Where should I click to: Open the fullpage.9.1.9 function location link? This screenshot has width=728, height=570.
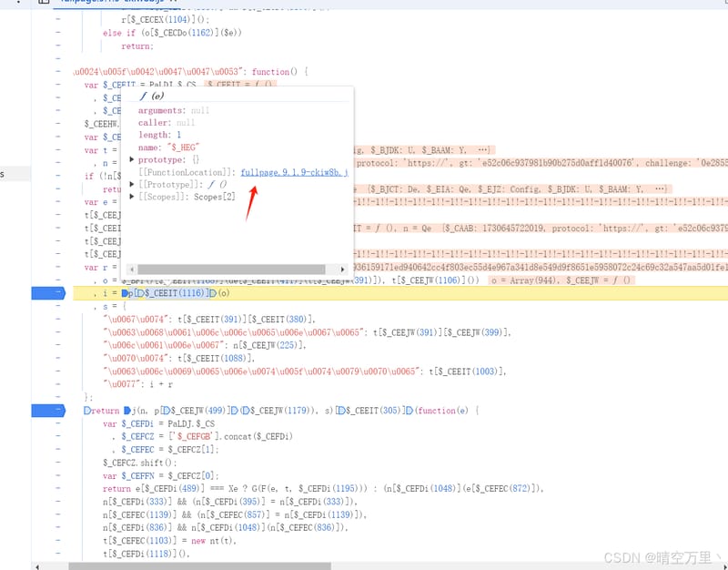pyautogui.click(x=294, y=172)
